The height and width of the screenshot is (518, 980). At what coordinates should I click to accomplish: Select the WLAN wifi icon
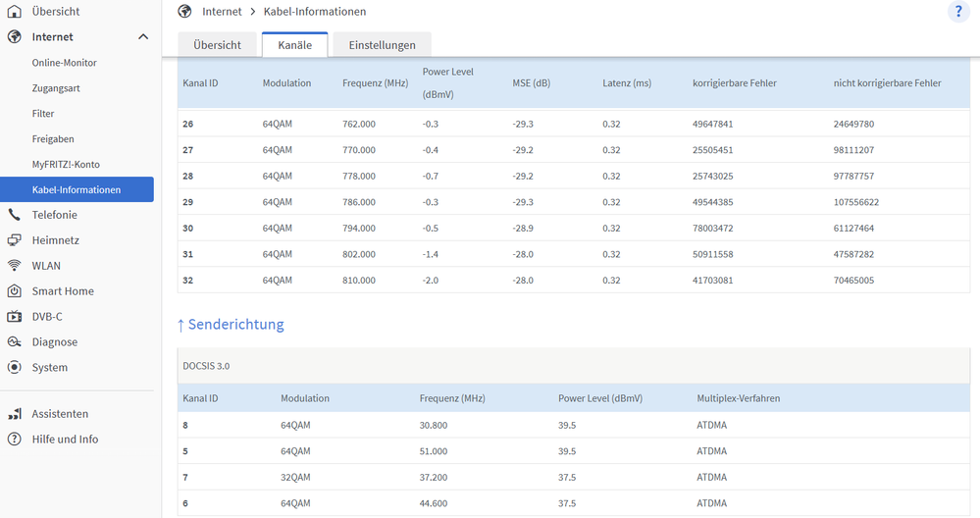pyautogui.click(x=14, y=266)
